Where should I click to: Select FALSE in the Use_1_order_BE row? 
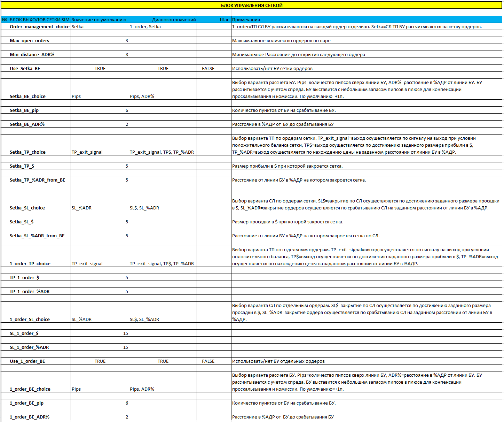208,361
